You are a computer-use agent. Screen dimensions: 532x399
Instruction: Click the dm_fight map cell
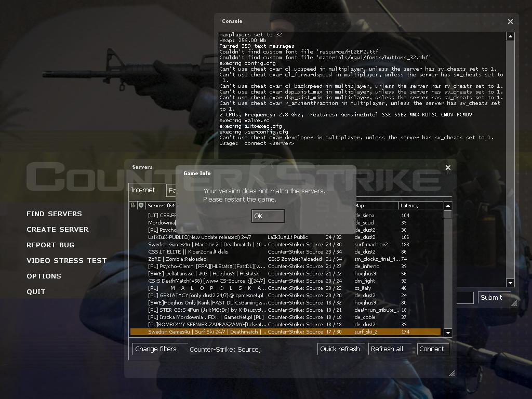point(365,281)
